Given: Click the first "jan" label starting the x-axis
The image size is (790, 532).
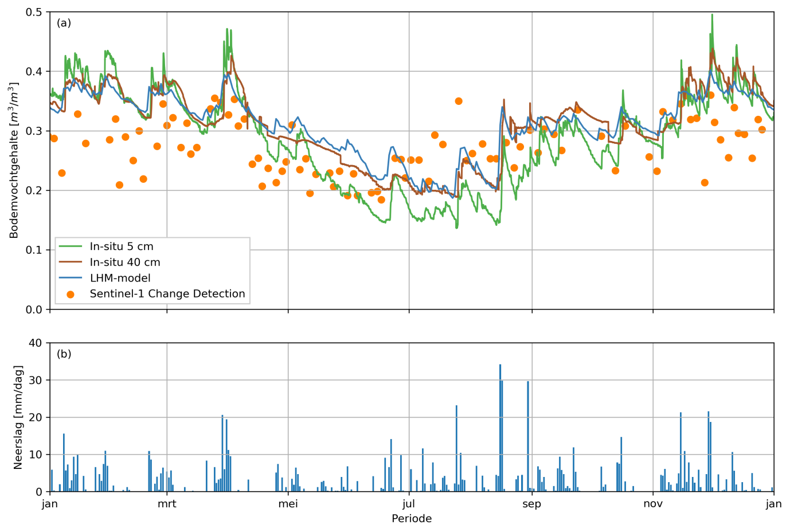Looking at the screenshot, I should [x=50, y=504].
